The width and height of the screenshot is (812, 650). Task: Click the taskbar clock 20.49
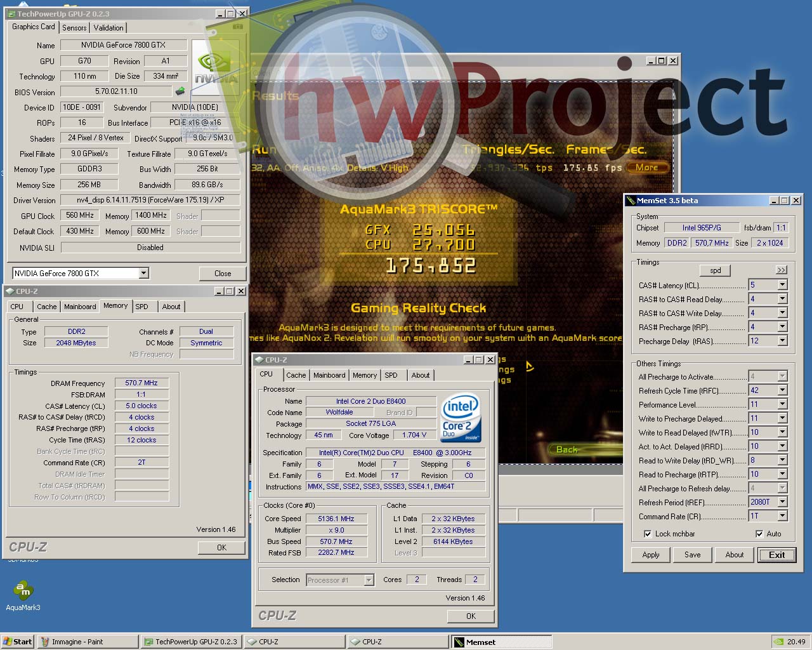click(796, 642)
